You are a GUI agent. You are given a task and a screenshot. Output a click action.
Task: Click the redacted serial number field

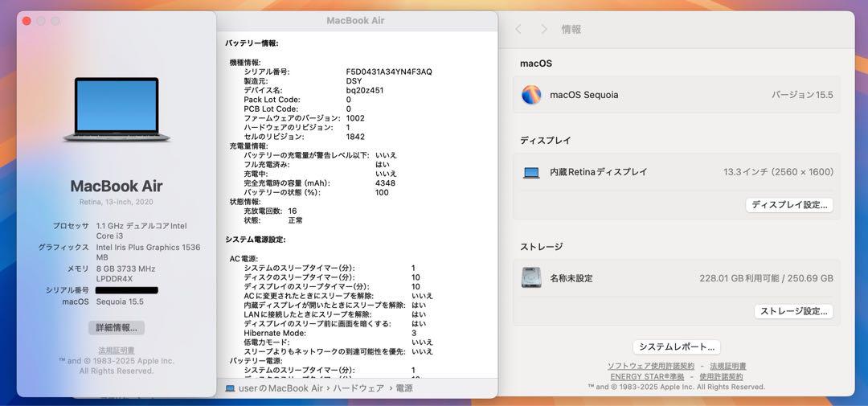coord(127,290)
